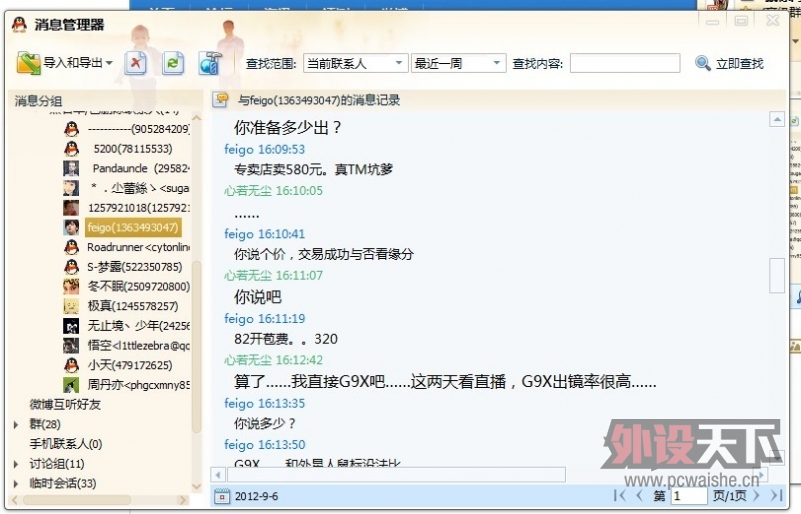Click the page number input box
This screenshot has height=514, width=801.
click(x=689, y=496)
